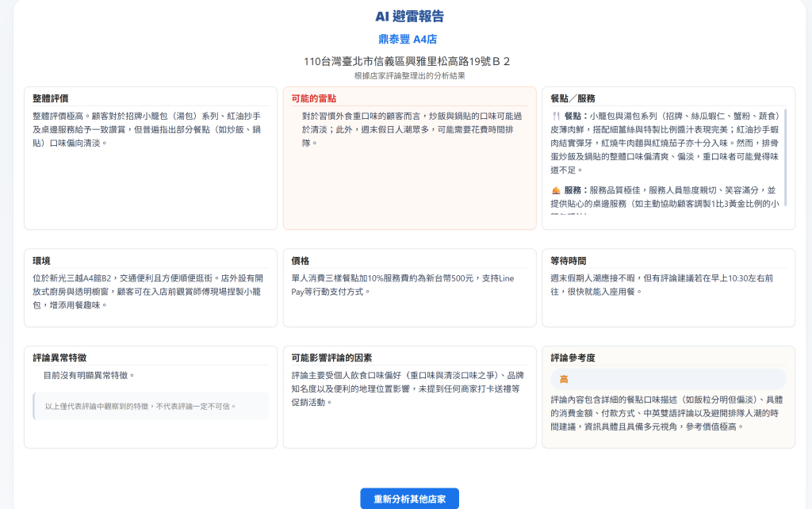Click the 等待時間 card heading

click(568, 261)
